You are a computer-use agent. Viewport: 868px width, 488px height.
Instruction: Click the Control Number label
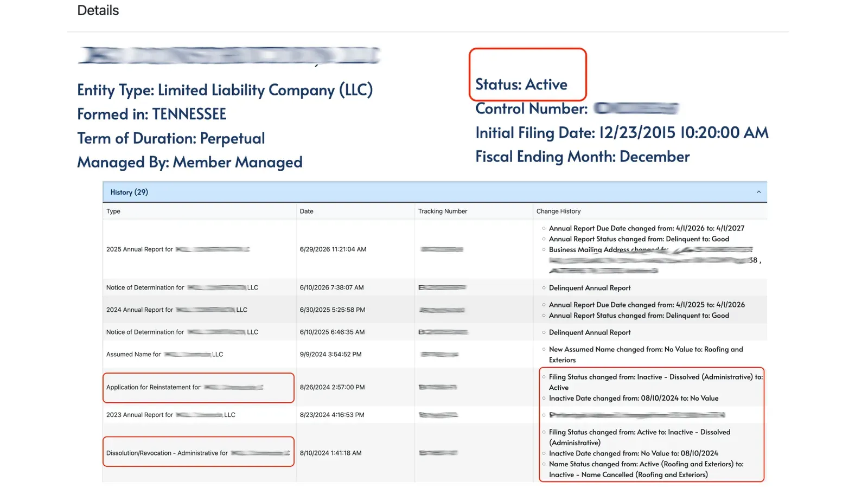tap(532, 109)
